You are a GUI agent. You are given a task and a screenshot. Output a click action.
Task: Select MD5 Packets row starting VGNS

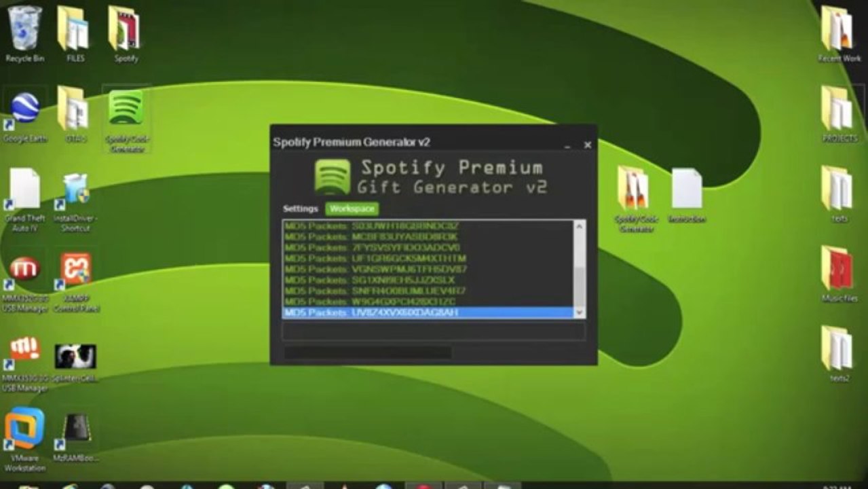coord(428,269)
